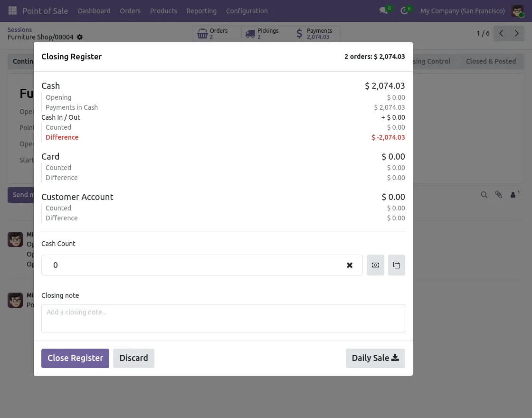Click the Orders basket stat button
The image size is (532, 418).
(x=217, y=34)
